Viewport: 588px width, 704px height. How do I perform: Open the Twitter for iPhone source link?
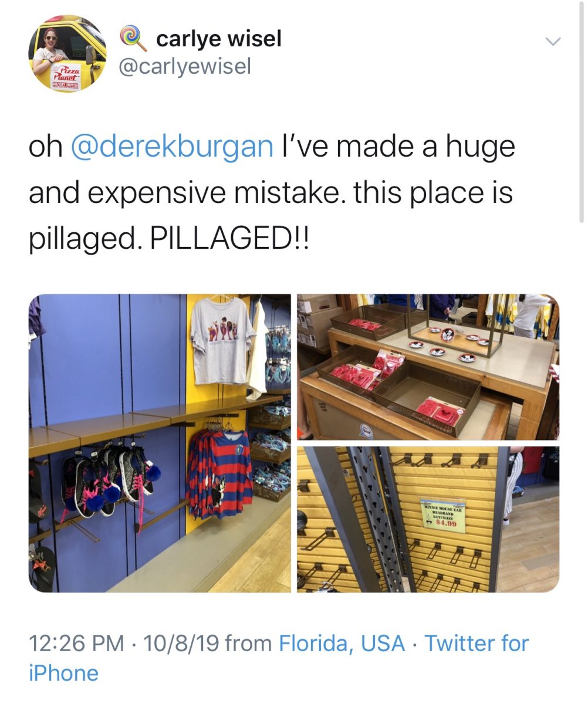click(x=279, y=658)
